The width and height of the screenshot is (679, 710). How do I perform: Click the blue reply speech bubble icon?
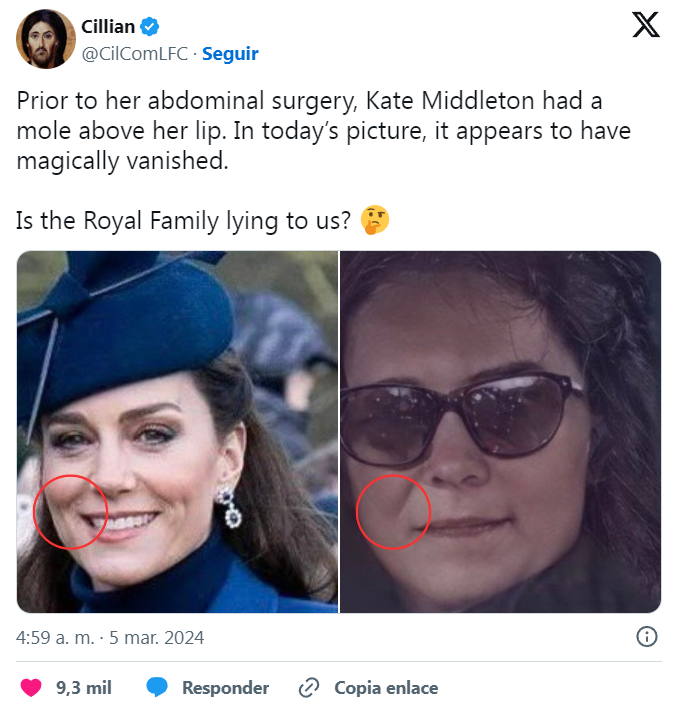click(x=157, y=688)
